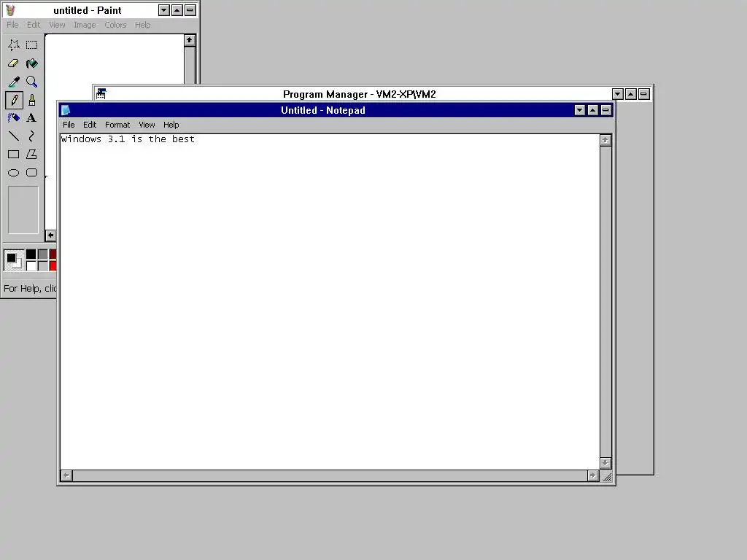
Task: Select the Pencil tool in Paint
Action: click(x=13, y=100)
